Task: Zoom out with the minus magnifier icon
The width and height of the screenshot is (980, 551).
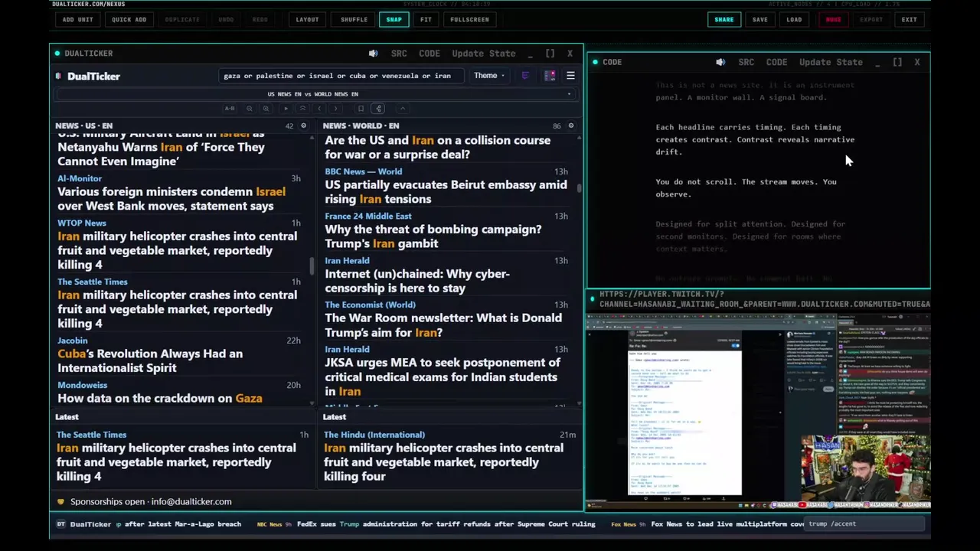Action: [250, 109]
